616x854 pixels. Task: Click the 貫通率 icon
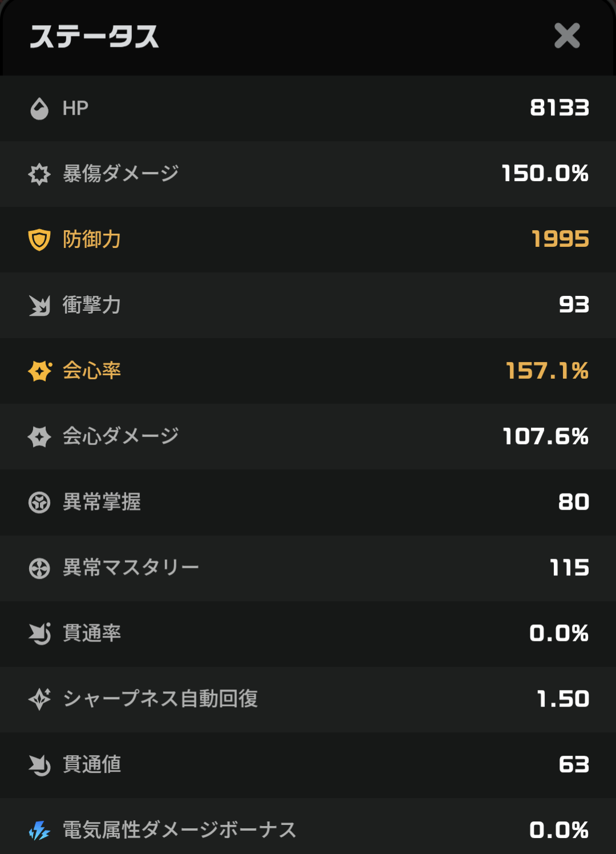(39, 634)
